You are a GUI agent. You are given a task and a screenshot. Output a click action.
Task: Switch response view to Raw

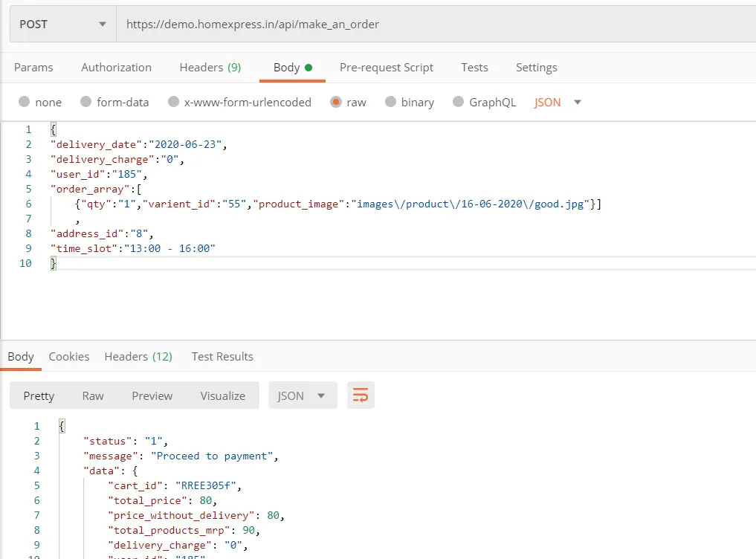pyautogui.click(x=93, y=395)
